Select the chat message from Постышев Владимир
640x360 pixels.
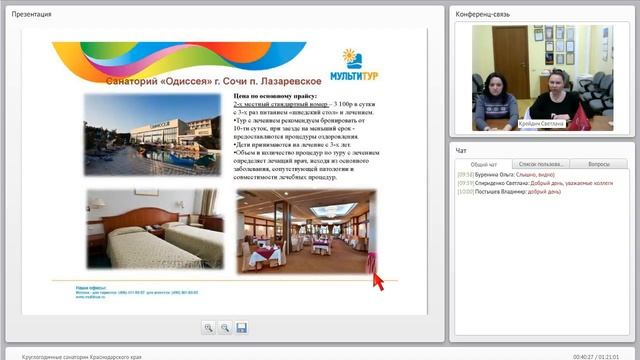509,192
